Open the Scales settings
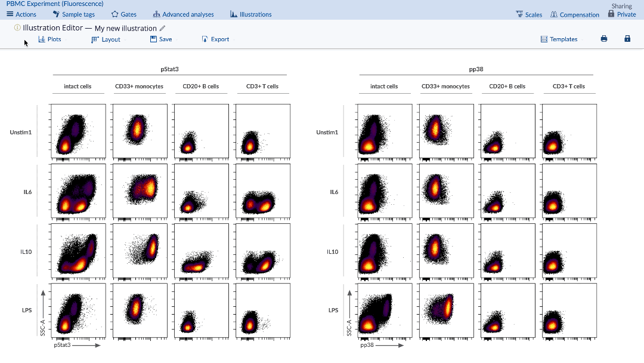 (x=528, y=14)
